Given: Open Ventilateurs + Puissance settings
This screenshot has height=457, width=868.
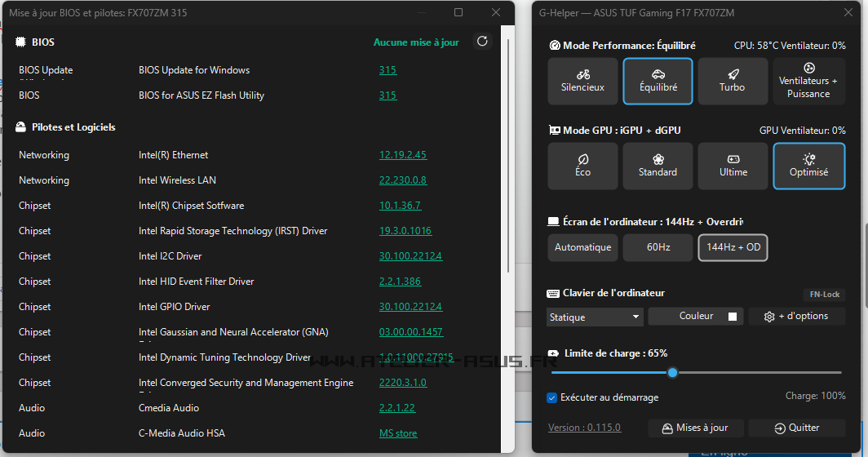Looking at the screenshot, I should 808,81.
